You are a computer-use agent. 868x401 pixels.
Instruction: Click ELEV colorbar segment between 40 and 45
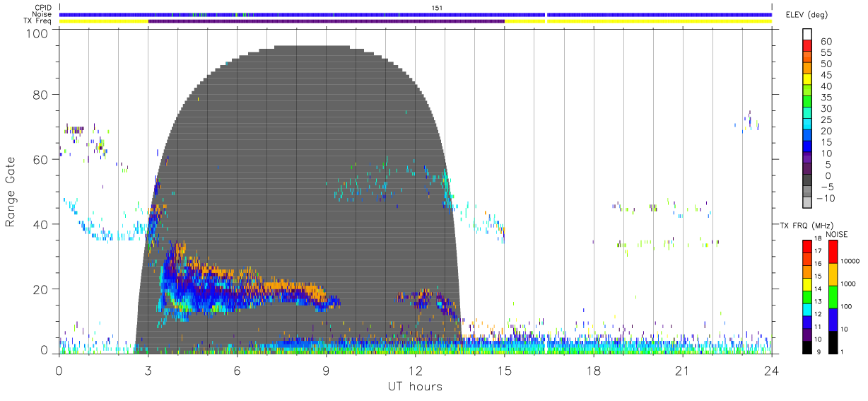pos(807,81)
